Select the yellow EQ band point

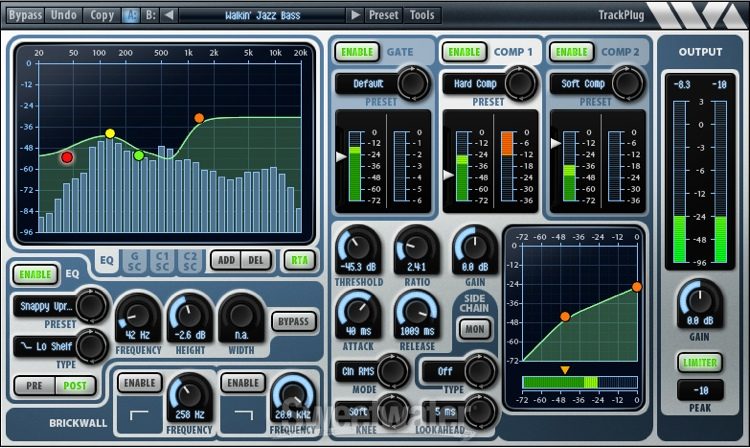pyautogui.click(x=110, y=133)
